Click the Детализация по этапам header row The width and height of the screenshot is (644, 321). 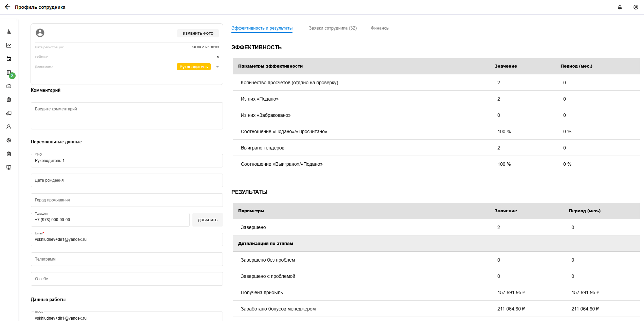(436, 244)
